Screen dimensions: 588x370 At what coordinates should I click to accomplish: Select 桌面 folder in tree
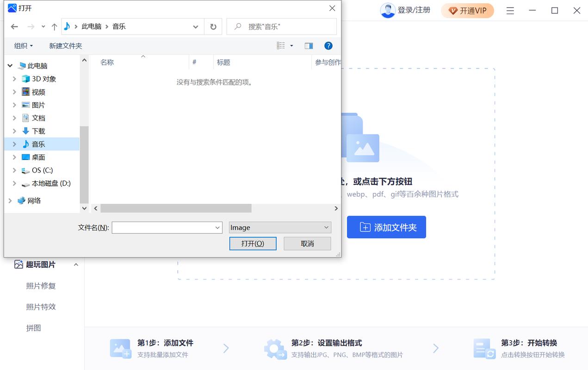point(38,157)
